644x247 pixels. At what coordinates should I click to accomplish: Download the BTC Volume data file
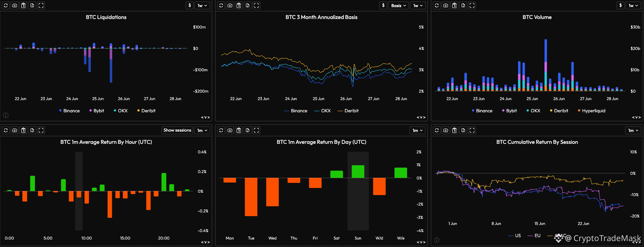463,5
